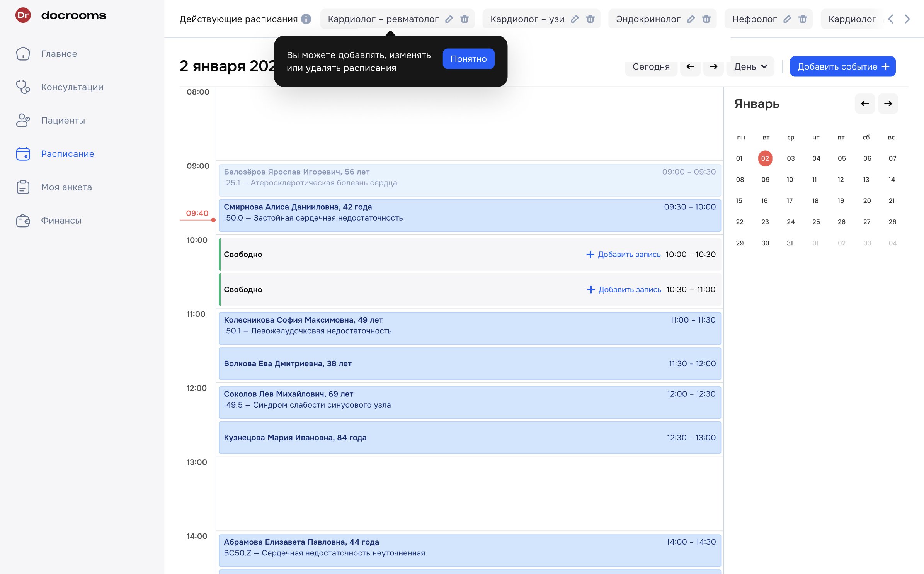Image resolution: width=924 pixels, height=574 pixels.
Task: Open Волкова Ева Дмитриевна appointment
Action: pos(470,363)
